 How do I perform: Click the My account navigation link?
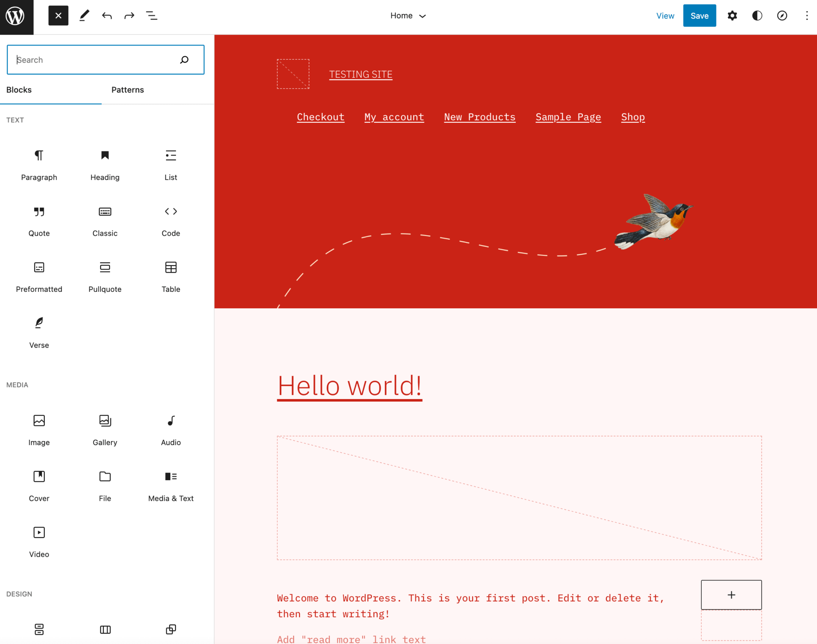click(394, 117)
